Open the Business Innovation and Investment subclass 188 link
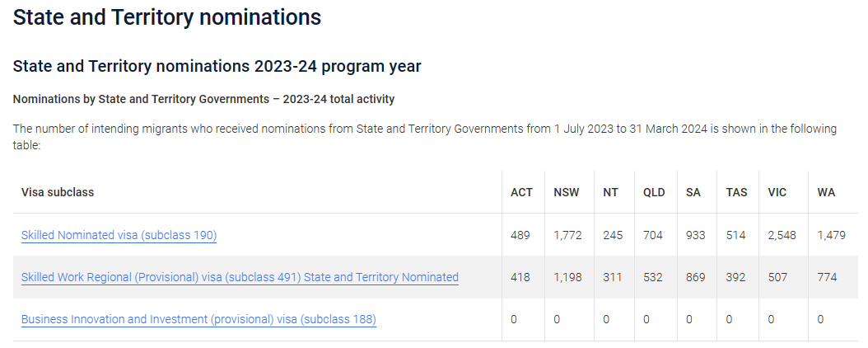This screenshot has width=868, height=348. coord(198,319)
